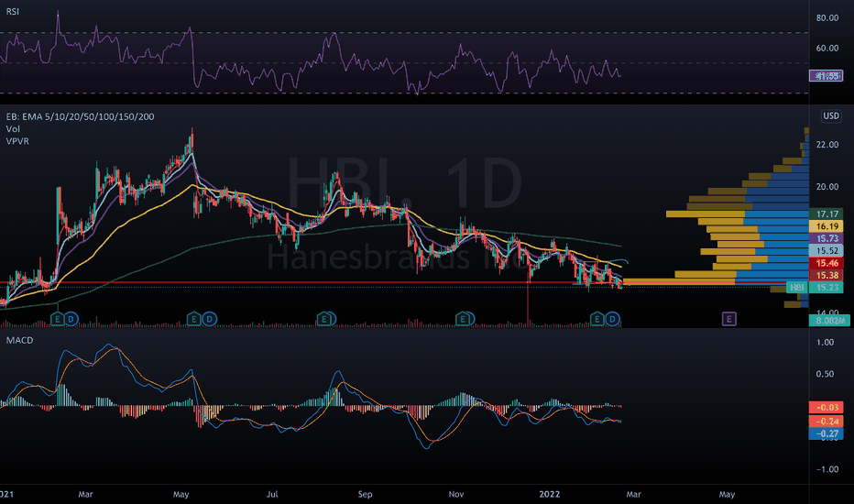Open the earnings E marker near November 2021
The image size is (854, 504).
pos(464,319)
